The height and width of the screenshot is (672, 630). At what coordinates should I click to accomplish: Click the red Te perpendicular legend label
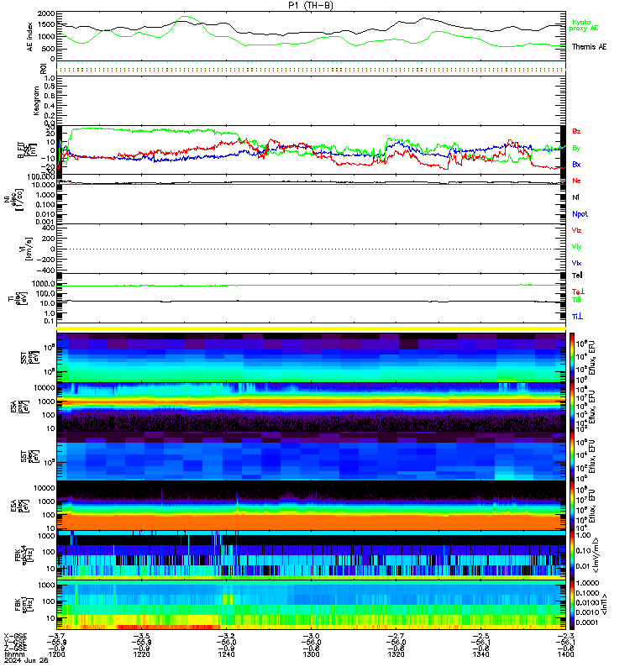point(578,291)
